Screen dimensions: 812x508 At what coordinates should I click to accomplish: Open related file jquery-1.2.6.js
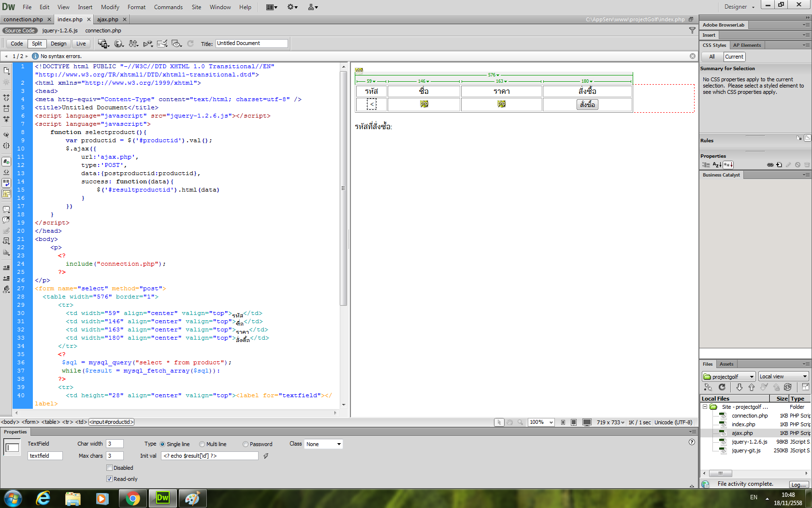(60, 30)
